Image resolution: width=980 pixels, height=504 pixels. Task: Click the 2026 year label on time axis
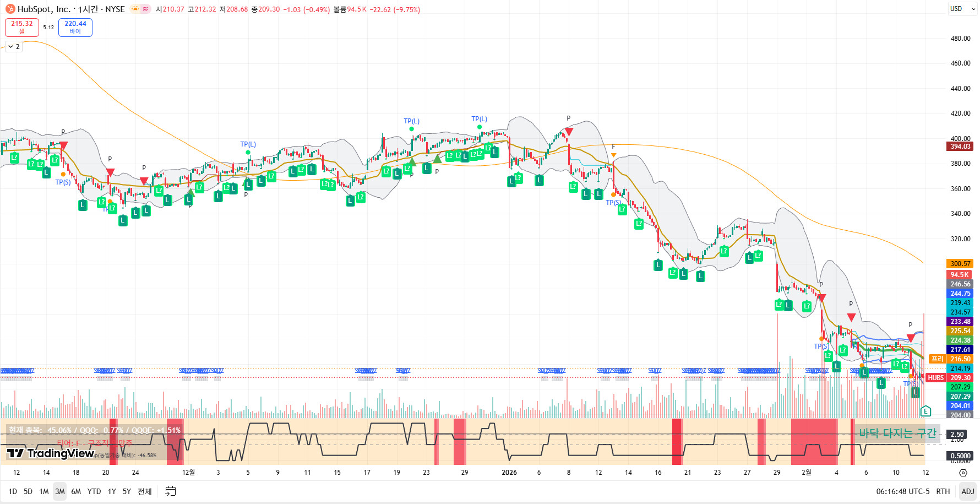pyautogui.click(x=509, y=473)
